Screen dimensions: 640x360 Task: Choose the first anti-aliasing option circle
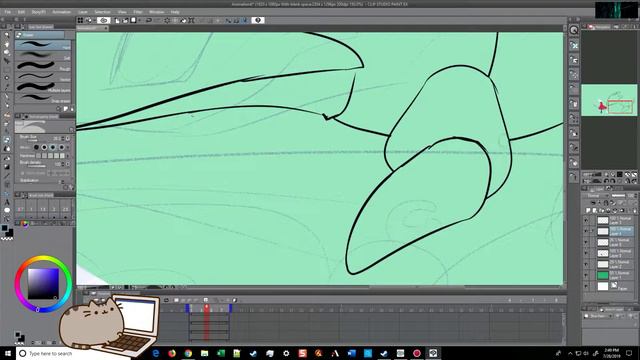click(x=36, y=147)
